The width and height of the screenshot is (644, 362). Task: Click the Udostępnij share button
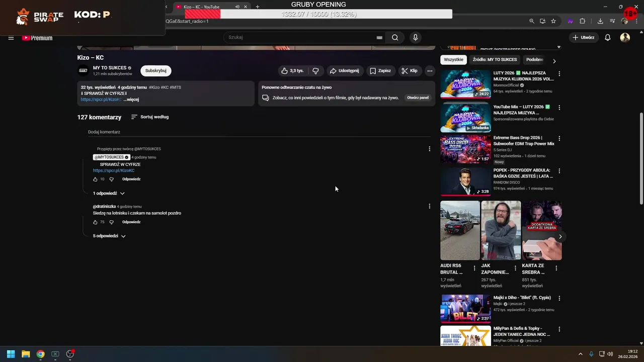coord(345,71)
